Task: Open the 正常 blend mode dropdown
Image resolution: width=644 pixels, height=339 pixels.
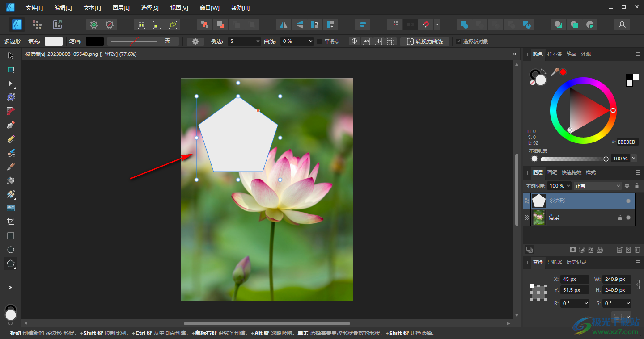Action: coord(598,186)
